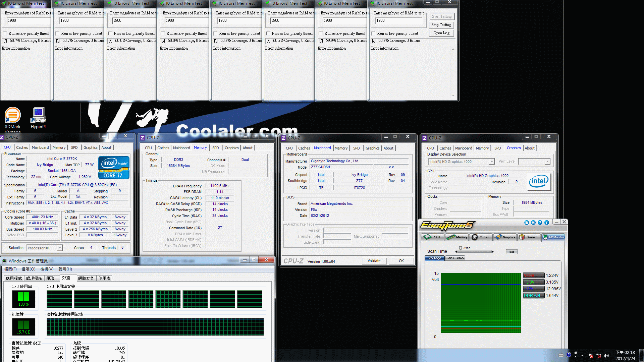Open 檢視(V) menu in Task Manager
Viewport: 644px width, 362px height.
[x=47, y=269]
